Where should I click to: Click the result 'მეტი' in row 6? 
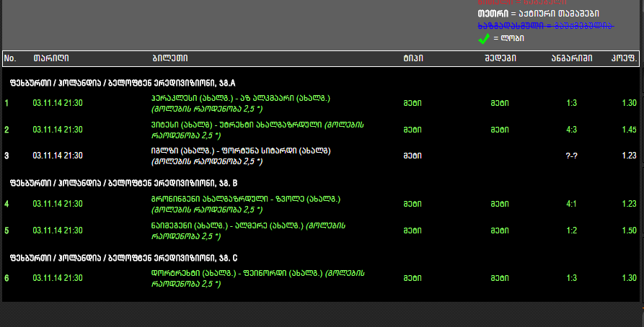[500, 278]
